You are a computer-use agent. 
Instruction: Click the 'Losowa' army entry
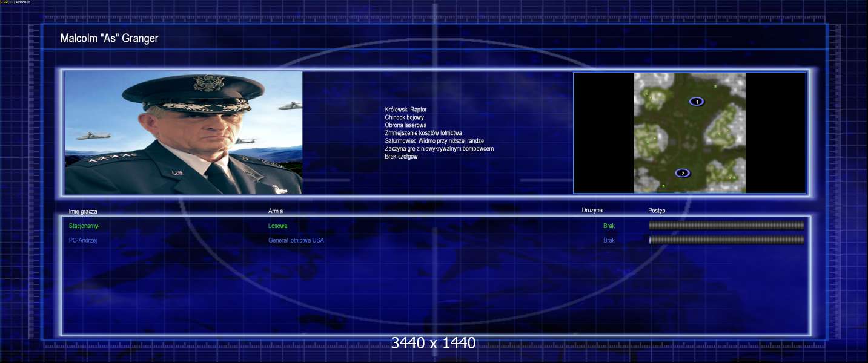click(278, 226)
